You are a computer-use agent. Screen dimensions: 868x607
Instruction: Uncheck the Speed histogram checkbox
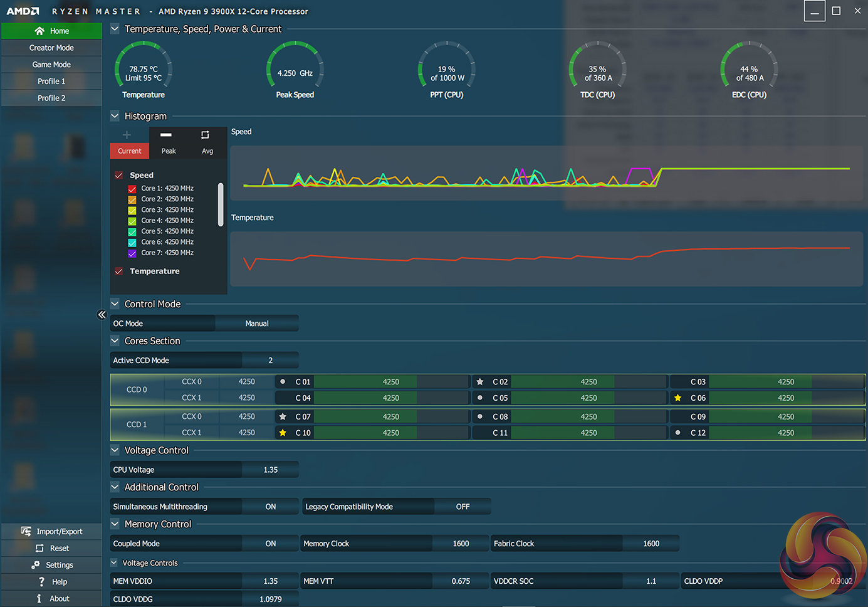coord(119,176)
